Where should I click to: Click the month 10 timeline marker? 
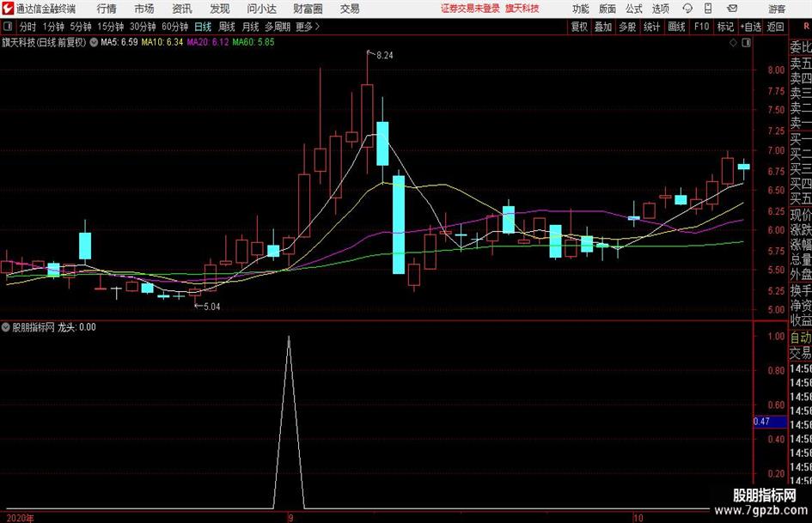[638, 518]
